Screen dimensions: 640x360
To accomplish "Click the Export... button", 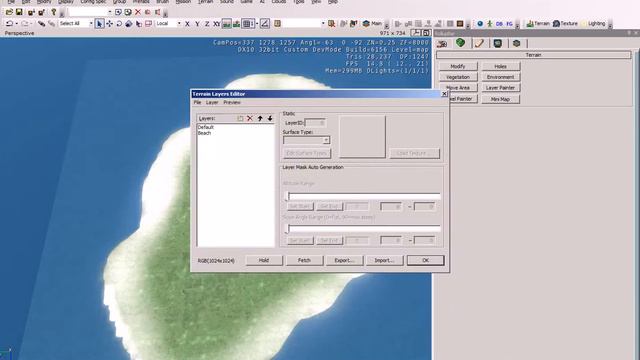I will [x=344, y=260].
